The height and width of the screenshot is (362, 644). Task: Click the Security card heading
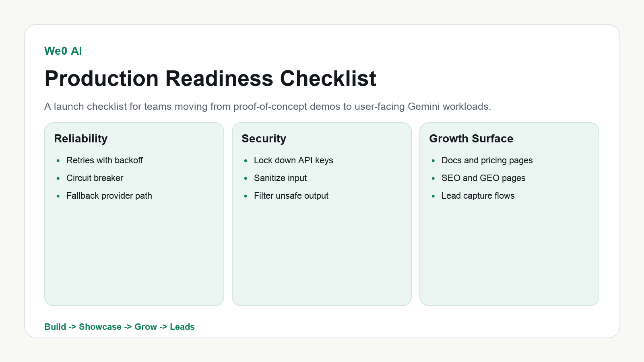pyautogui.click(x=264, y=139)
